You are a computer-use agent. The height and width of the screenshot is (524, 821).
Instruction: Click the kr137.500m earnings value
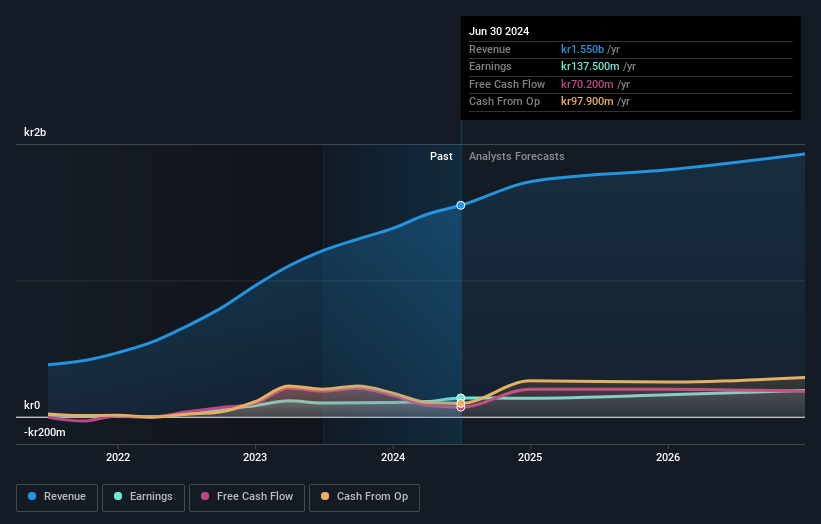pyautogui.click(x=590, y=66)
